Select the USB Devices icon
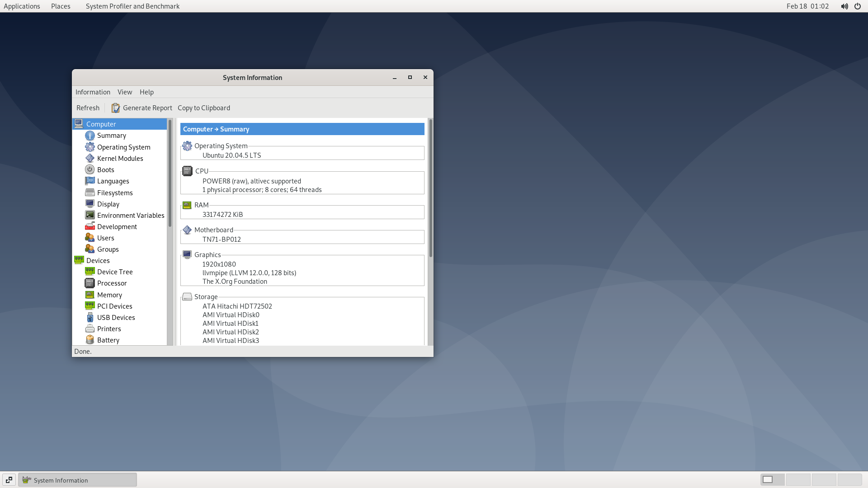Viewport: 868px width, 488px height. click(x=90, y=318)
